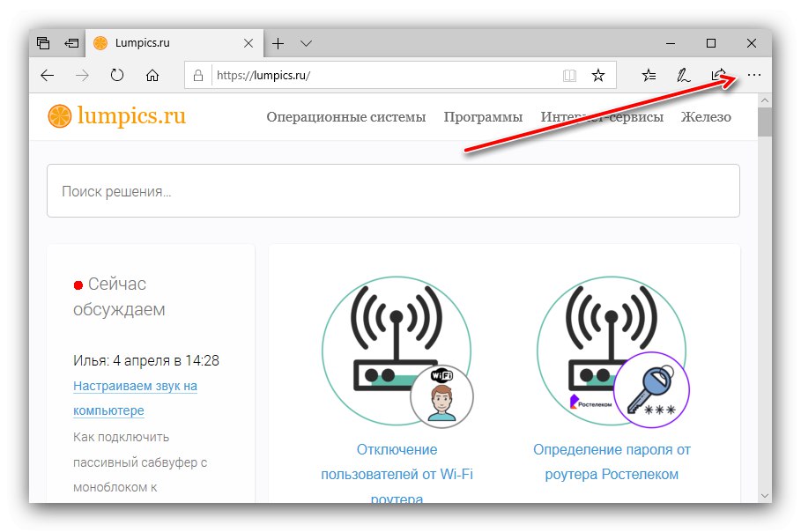Open Reading view for this page
This screenshot has width=801, height=532.
coord(570,75)
